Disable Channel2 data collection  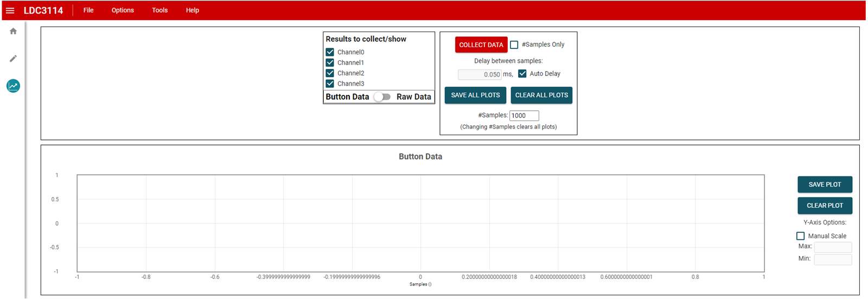pos(330,73)
